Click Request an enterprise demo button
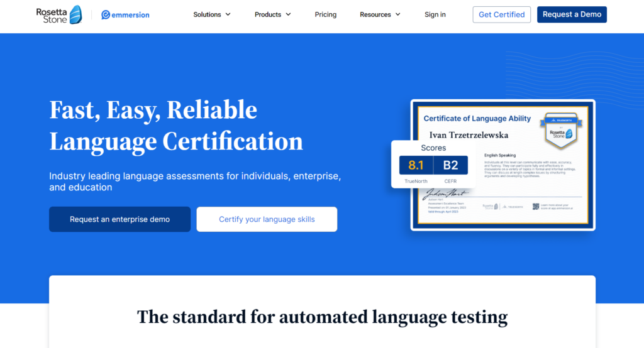This screenshot has width=644, height=348. point(119,219)
